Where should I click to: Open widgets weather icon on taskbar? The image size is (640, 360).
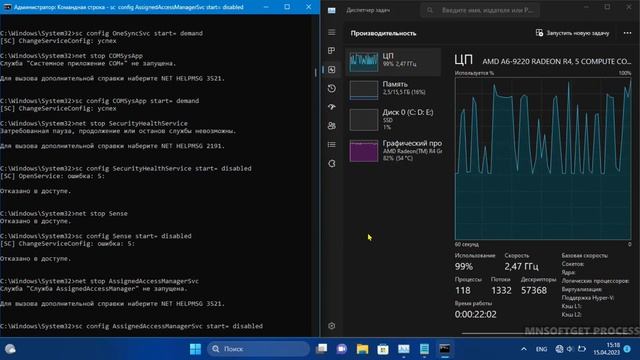10,349
